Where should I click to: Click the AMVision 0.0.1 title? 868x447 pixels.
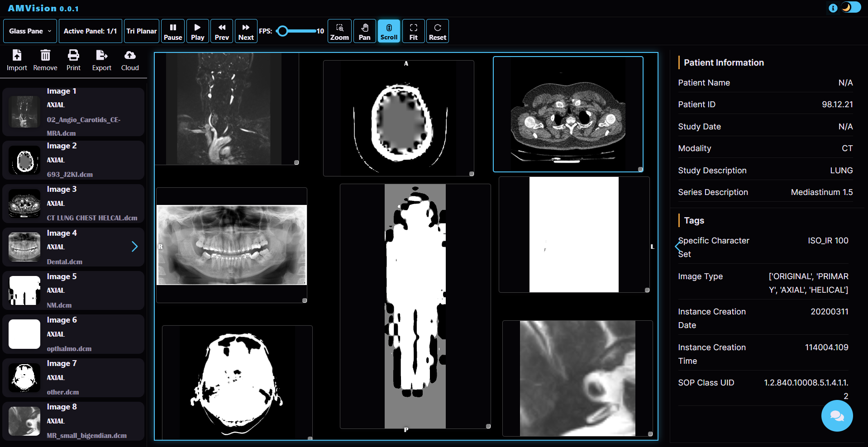coord(43,8)
